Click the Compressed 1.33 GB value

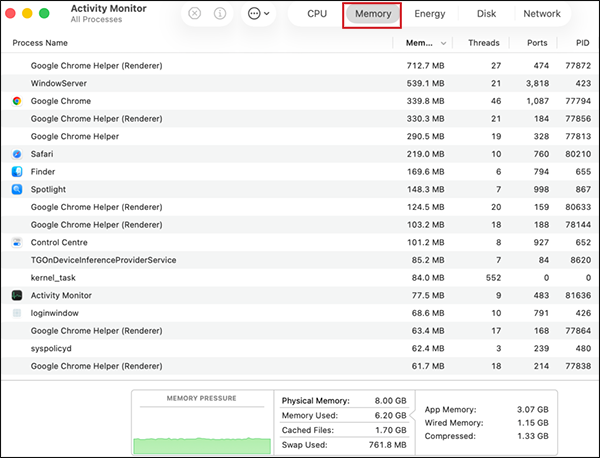[533, 436]
